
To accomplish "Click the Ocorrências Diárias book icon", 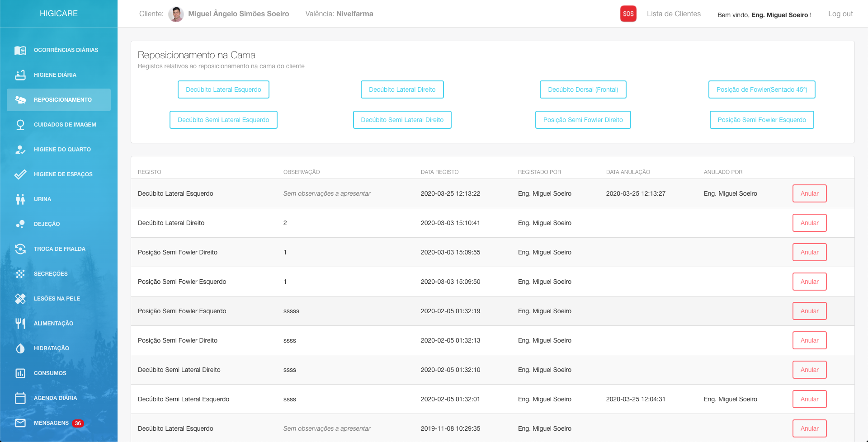I will [20, 50].
